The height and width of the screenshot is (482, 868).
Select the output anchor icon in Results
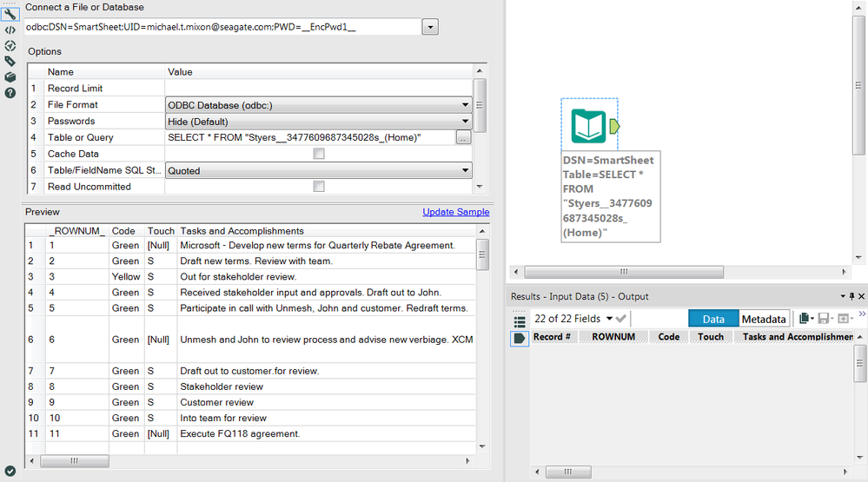click(520, 338)
